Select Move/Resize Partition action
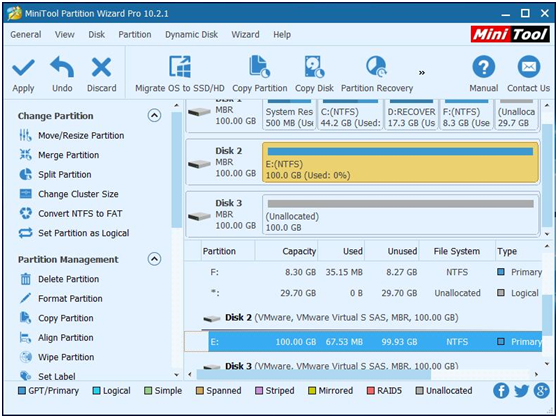Screen dimensions: 558x418 [x=71, y=136]
